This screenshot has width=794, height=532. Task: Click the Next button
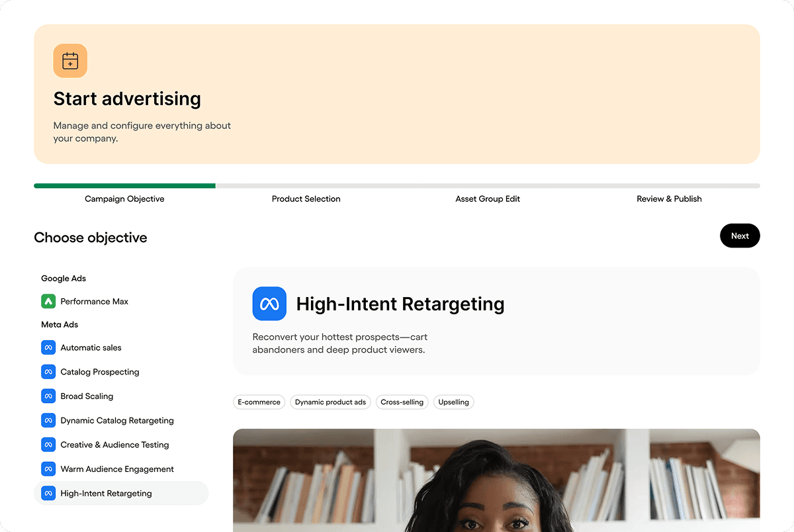[x=740, y=236]
